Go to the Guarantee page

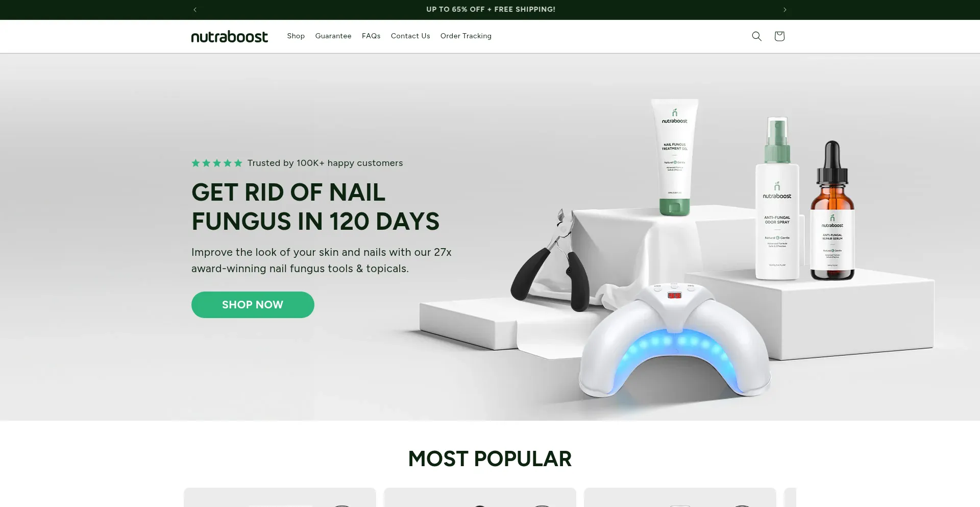pos(333,36)
